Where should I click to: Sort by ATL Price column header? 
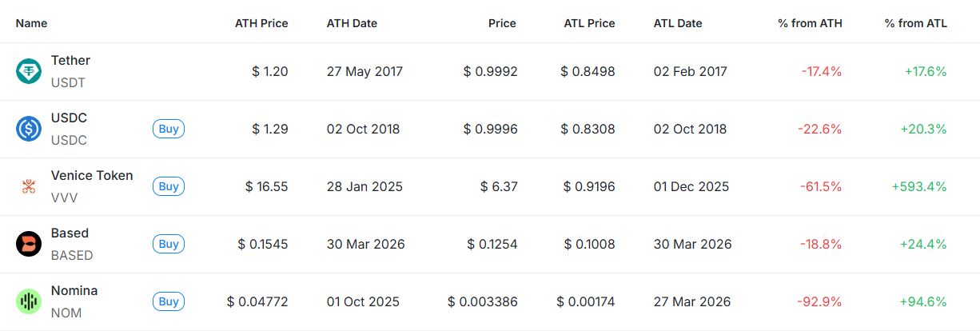pos(589,23)
